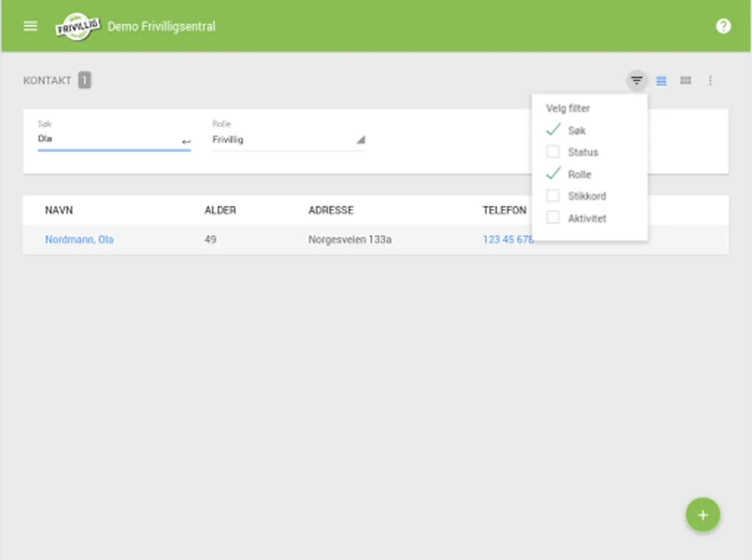This screenshot has width=752, height=560.
Task: Click the Demo Frivilligsentral title
Action: 162,27
